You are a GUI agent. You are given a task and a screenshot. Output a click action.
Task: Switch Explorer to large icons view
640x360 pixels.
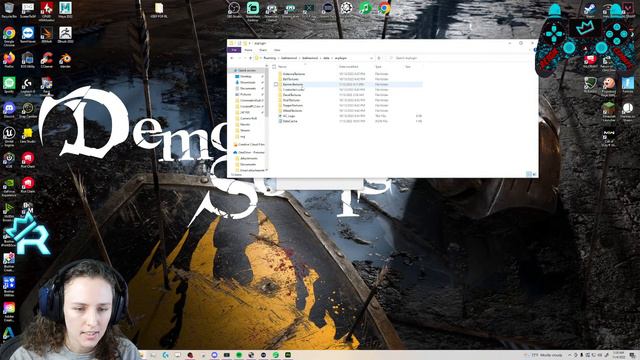534,174
